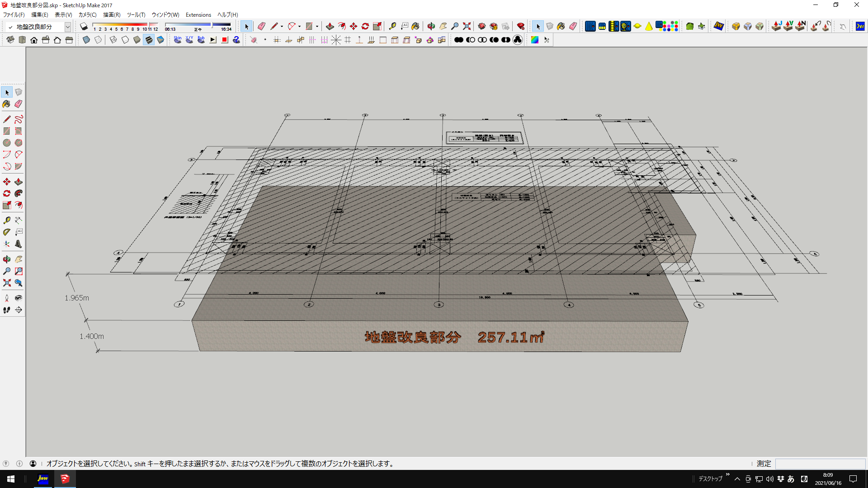Click the Skin soap bubble tool
868x488 pixels.
click(x=178, y=40)
